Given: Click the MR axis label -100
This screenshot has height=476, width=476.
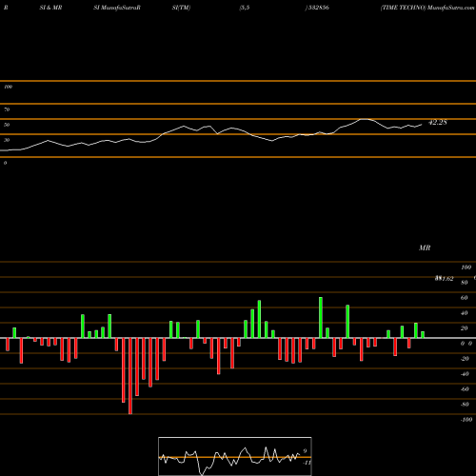Looking at the screenshot, I should [466, 420].
